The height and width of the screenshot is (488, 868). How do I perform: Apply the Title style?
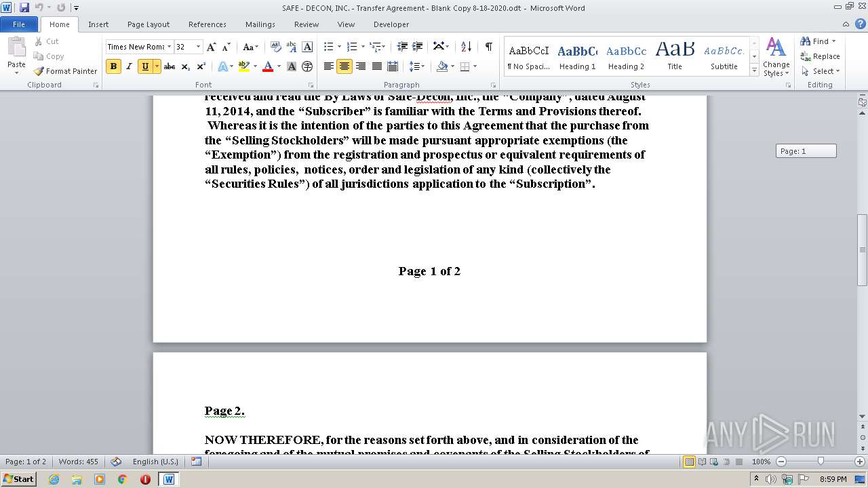click(x=675, y=57)
